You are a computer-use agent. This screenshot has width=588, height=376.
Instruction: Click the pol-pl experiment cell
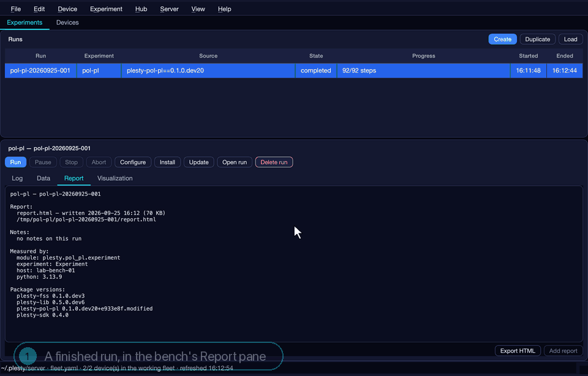coord(99,70)
